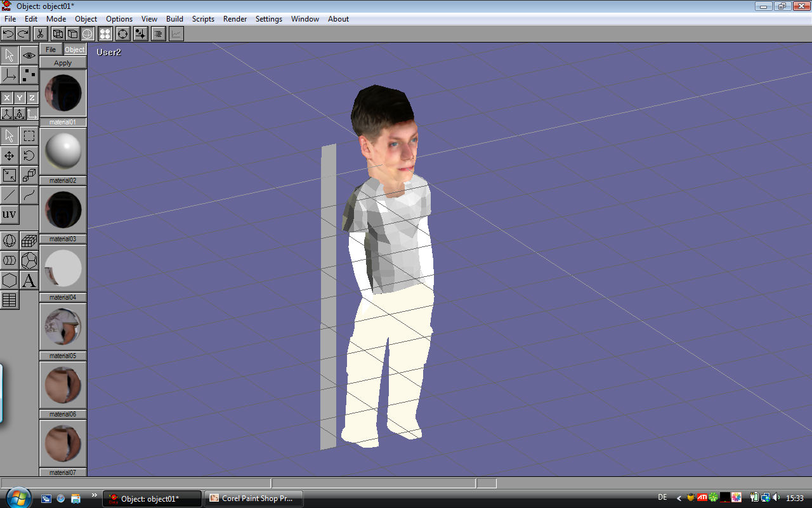Switch to Corel Paint Shop Pro taskbar button

coord(253,498)
